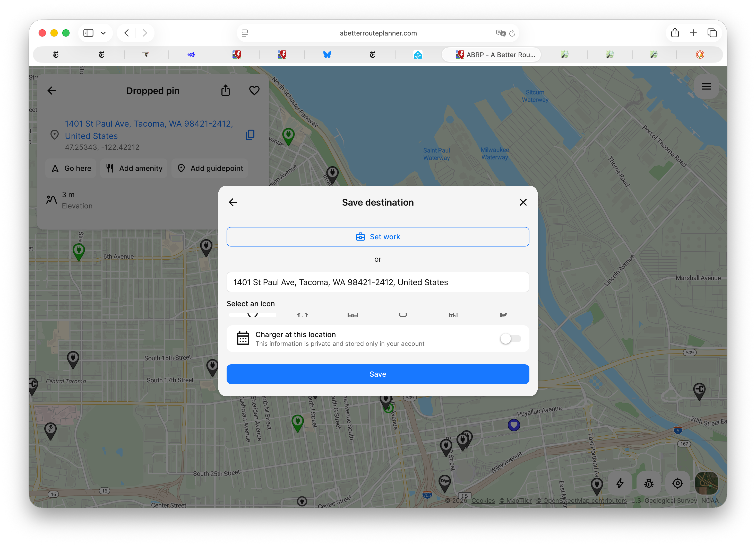Copy the address using the copy icon
Image resolution: width=756 pixels, height=546 pixels.
250,135
